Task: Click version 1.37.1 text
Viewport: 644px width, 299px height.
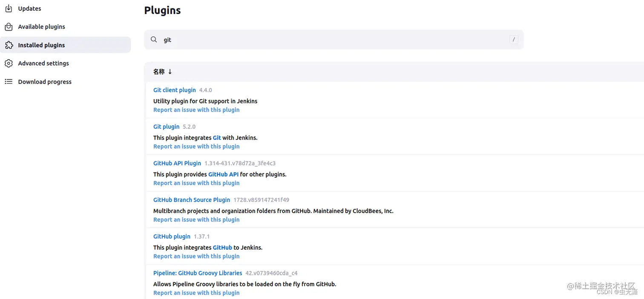Action: point(202,237)
